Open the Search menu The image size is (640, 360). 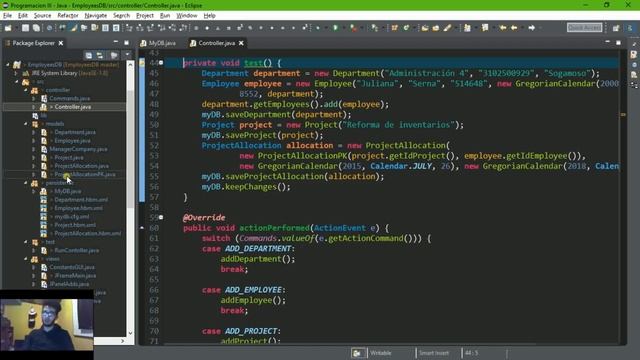point(121,16)
